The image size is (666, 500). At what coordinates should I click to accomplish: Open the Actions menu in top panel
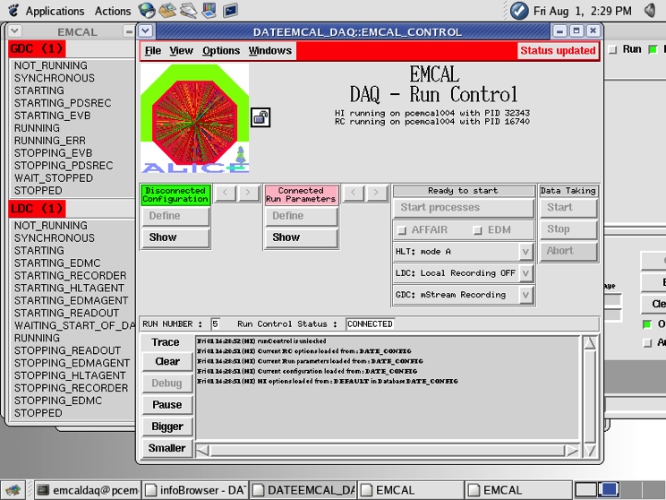tap(113, 11)
